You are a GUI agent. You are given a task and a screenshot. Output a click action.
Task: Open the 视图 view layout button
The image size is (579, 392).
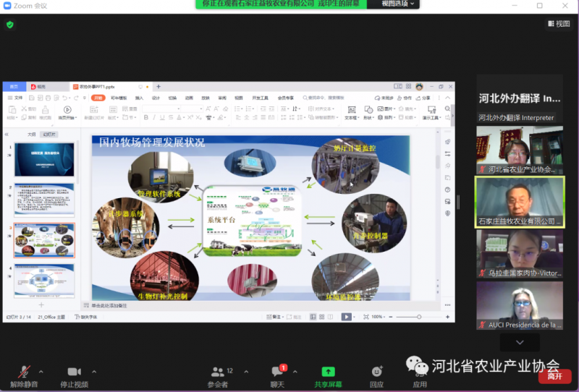point(559,24)
